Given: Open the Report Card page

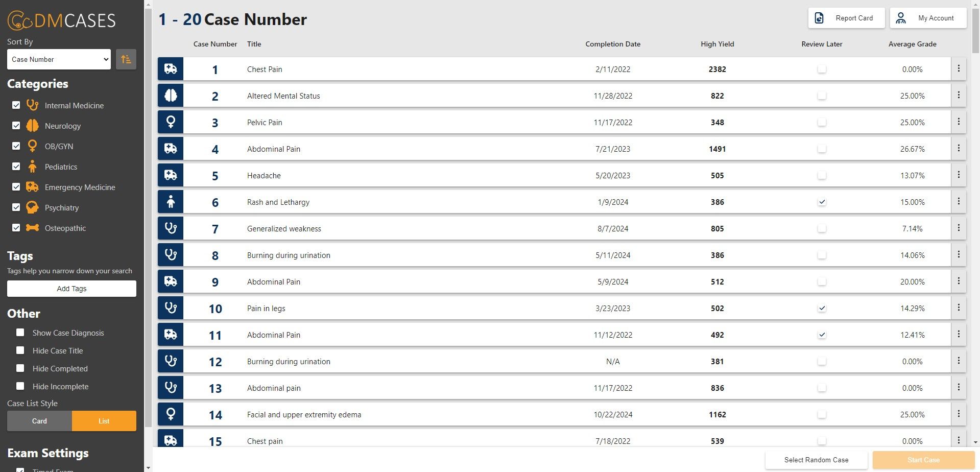Looking at the screenshot, I should [x=846, y=18].
